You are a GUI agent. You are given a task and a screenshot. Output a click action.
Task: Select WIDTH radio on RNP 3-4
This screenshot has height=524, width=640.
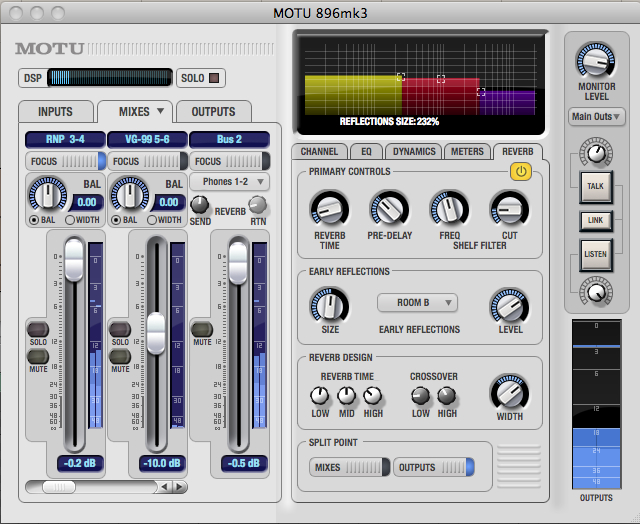pyautogui.click(x=70, y=220)
